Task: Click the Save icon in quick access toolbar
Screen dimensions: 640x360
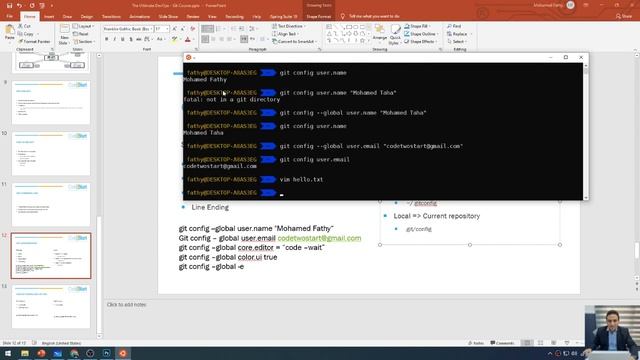Action: [x=9, y=6]
